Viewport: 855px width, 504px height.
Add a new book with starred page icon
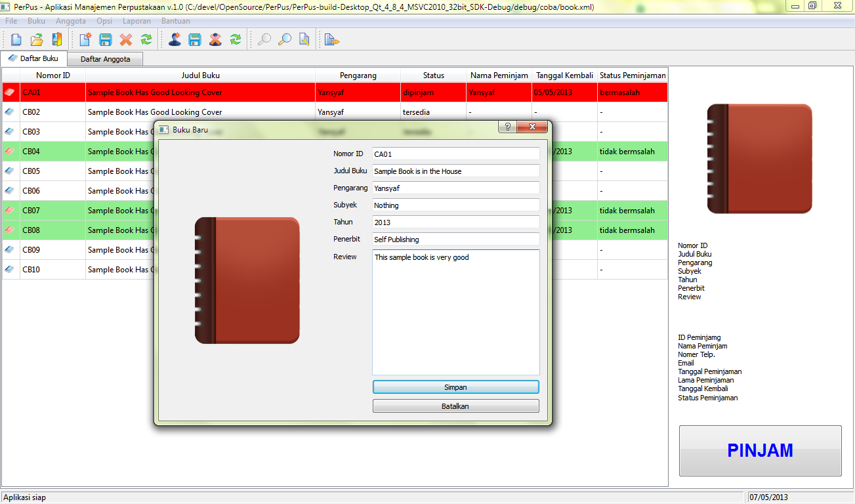click(85, 40)
